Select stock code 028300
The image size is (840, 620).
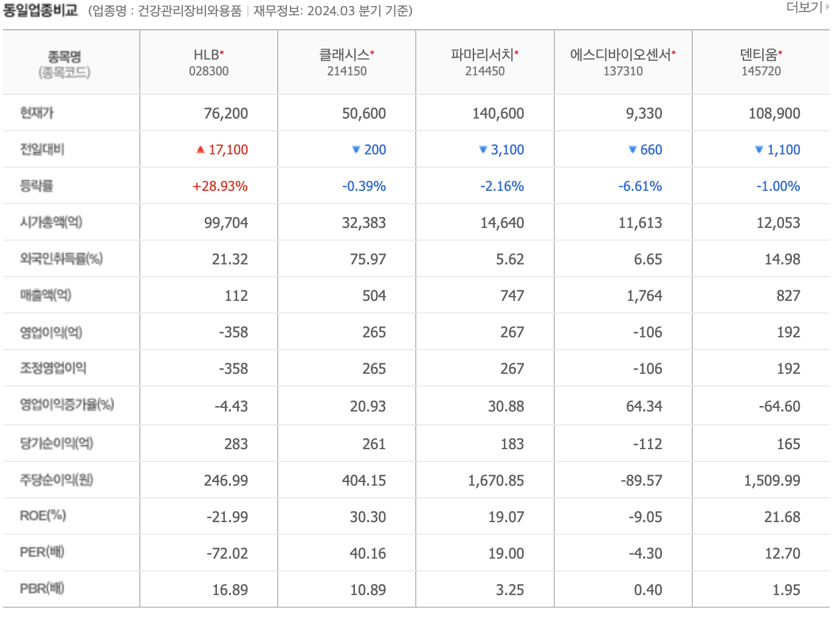tap(208, 71)
